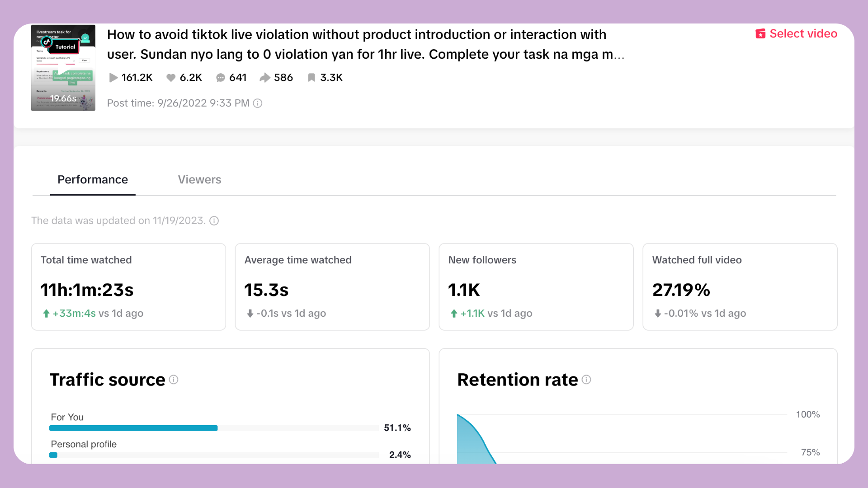Click the bookmark saves icon

click(x=311, y=78)
